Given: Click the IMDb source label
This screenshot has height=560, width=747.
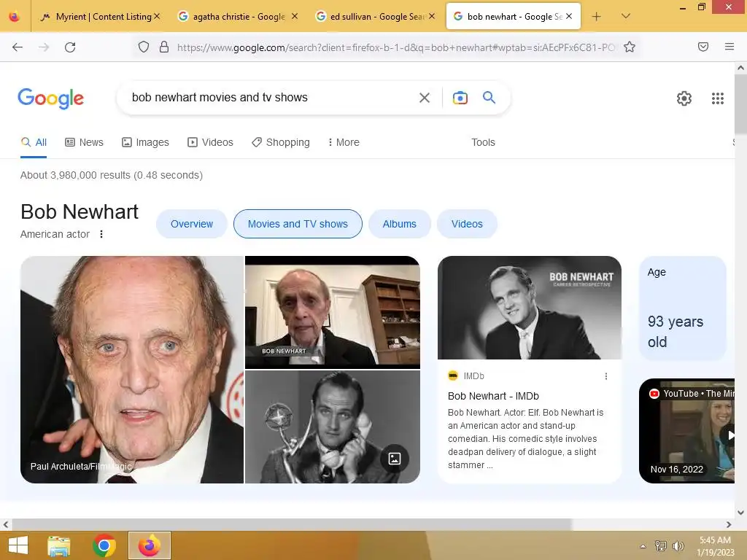Looking at the screenshot, I should tap(473, 376).
